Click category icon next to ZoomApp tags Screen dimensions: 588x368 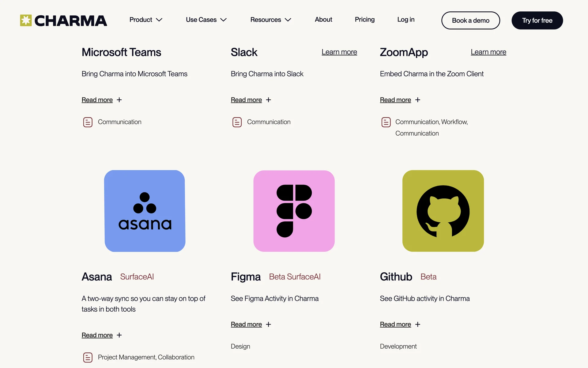[x=386, y=122]
